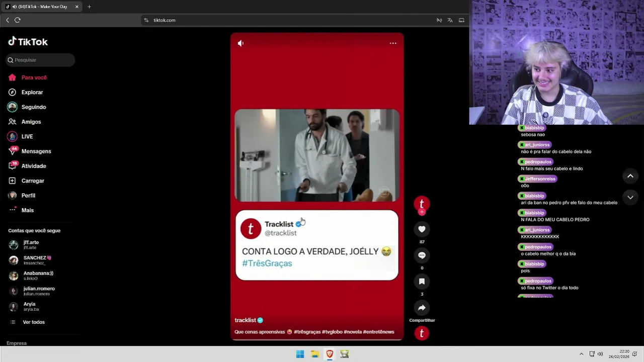Image resolution: width=644 pixels, height=362 pixels.
Task: Click the browser back arrow
Action: 8,20
